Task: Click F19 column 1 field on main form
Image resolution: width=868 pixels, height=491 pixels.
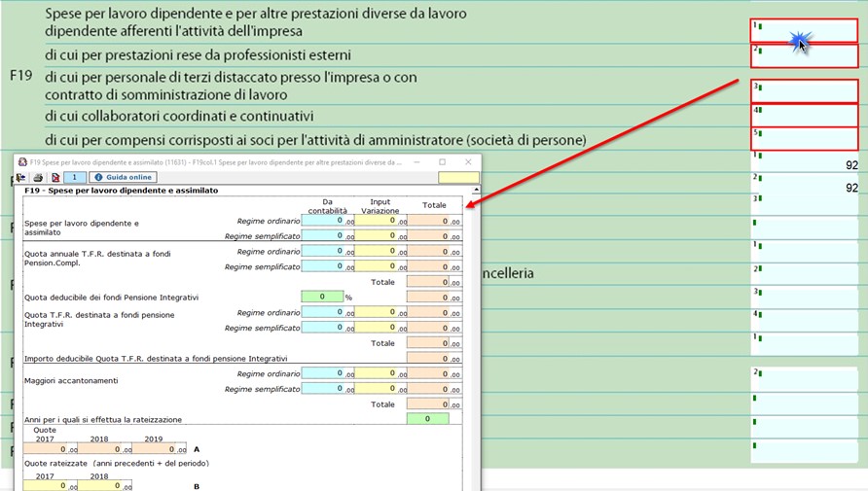Action: [804, 31]
